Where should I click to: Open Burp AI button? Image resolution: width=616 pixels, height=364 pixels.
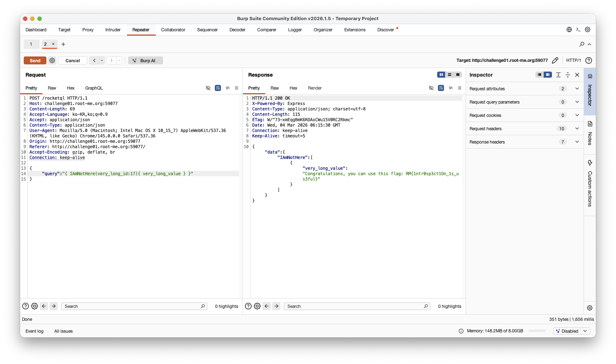(145, 60)
